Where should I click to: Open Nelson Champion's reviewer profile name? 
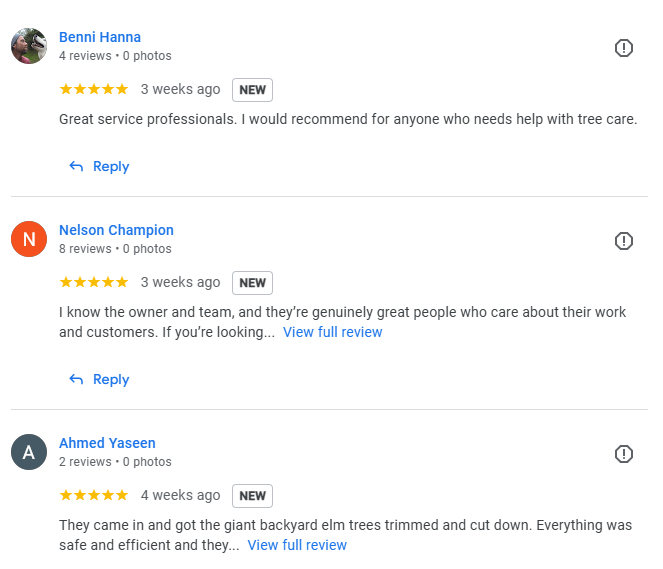(x=116, y=230)
